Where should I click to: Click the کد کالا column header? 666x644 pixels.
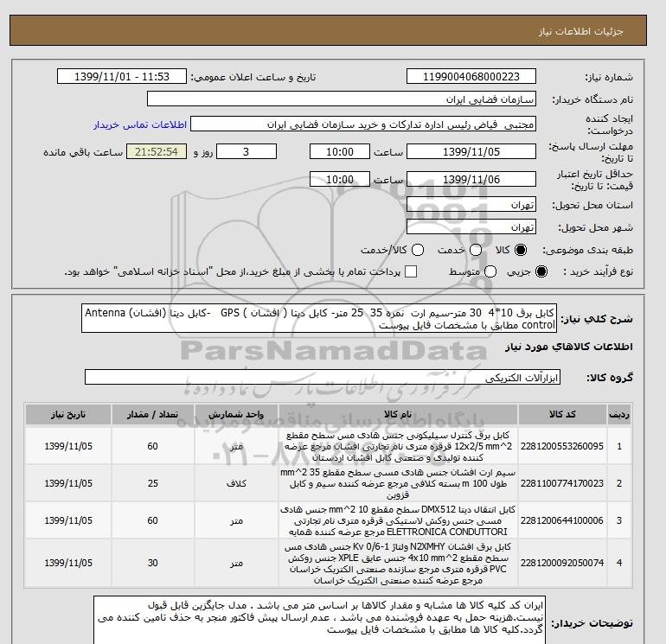click(562, 414)
